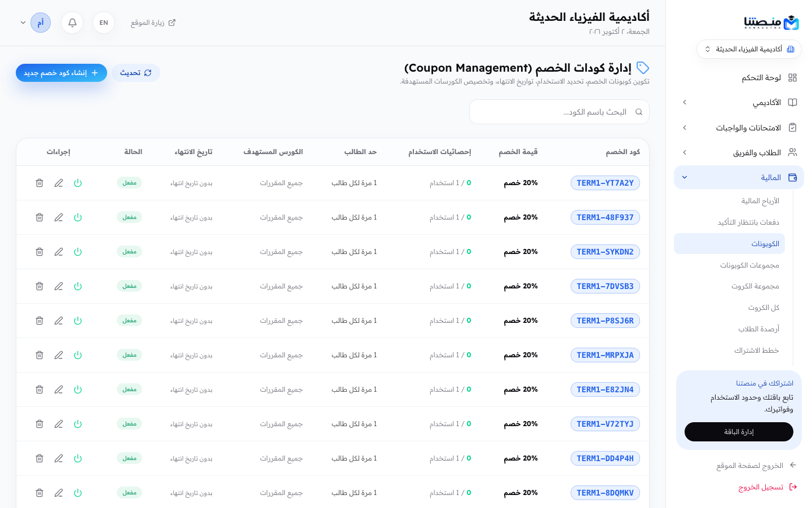This screenshot has width=812, height=508.
Task: Toggle power state of coupon TERM1-MRPXJA
Action: [78, 355]
